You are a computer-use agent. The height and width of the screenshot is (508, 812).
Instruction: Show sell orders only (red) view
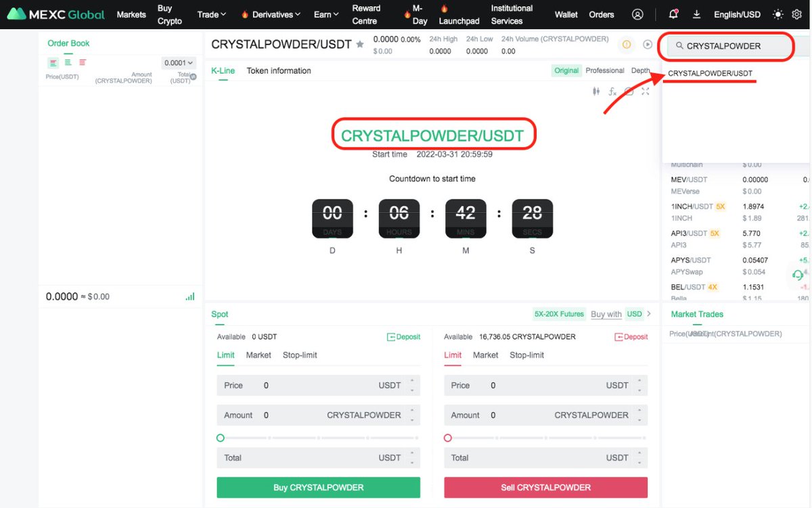83,62
